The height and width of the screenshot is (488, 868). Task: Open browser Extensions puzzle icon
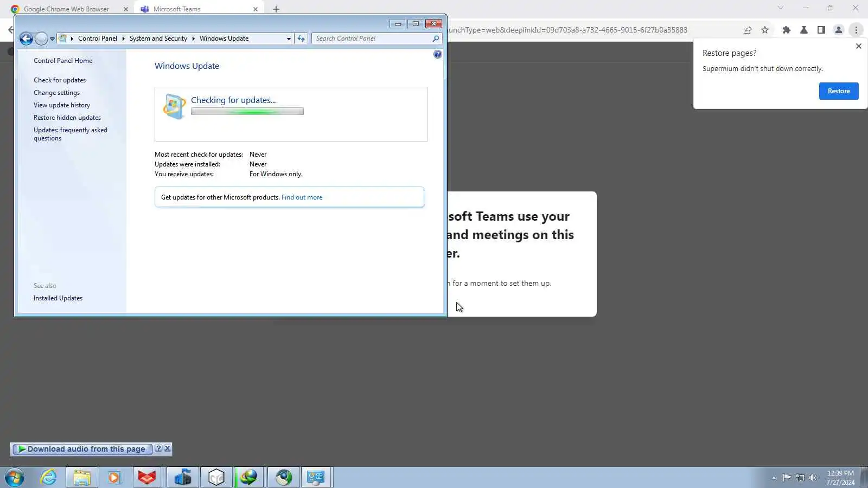pyautogui.click(x=787, y=30)
